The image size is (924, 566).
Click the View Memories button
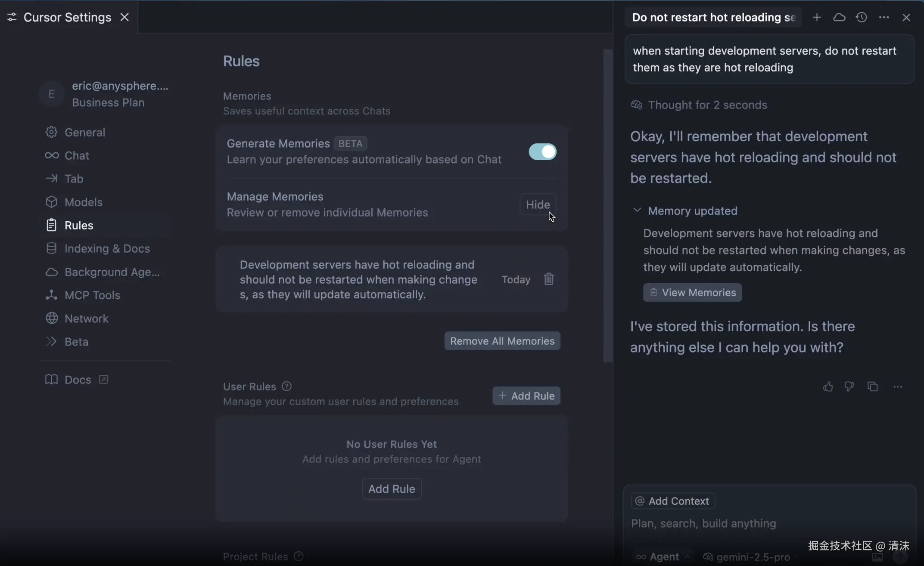(x=692, y=292)
